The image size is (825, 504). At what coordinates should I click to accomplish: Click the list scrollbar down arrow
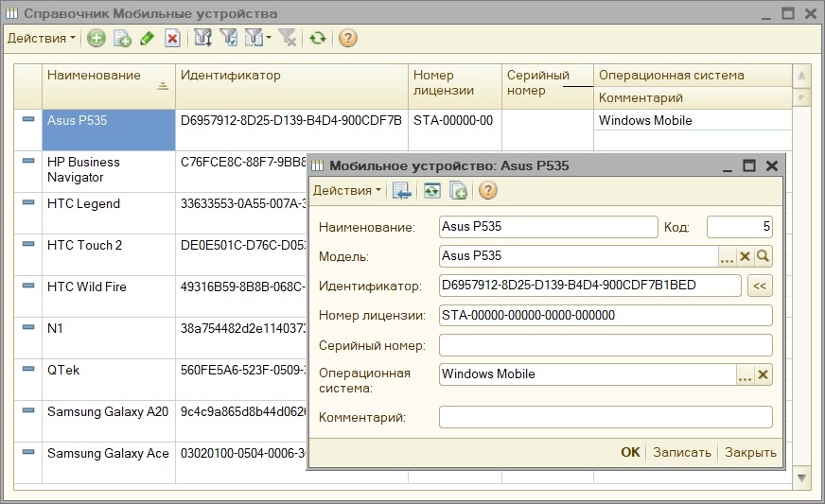point(801,478)
